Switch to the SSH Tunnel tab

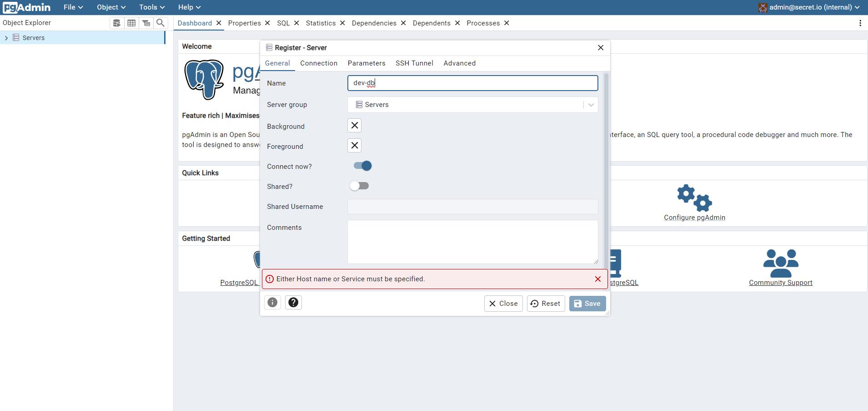click(x=414, y=63)
